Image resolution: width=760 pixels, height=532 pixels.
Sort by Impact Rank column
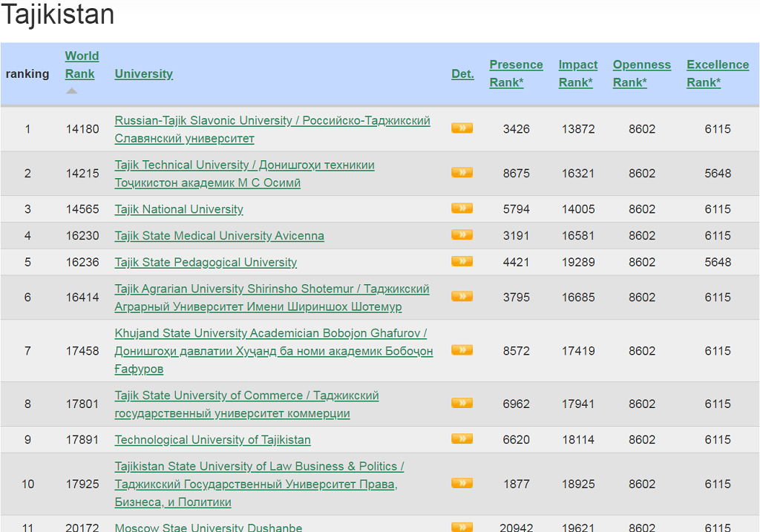577,73
